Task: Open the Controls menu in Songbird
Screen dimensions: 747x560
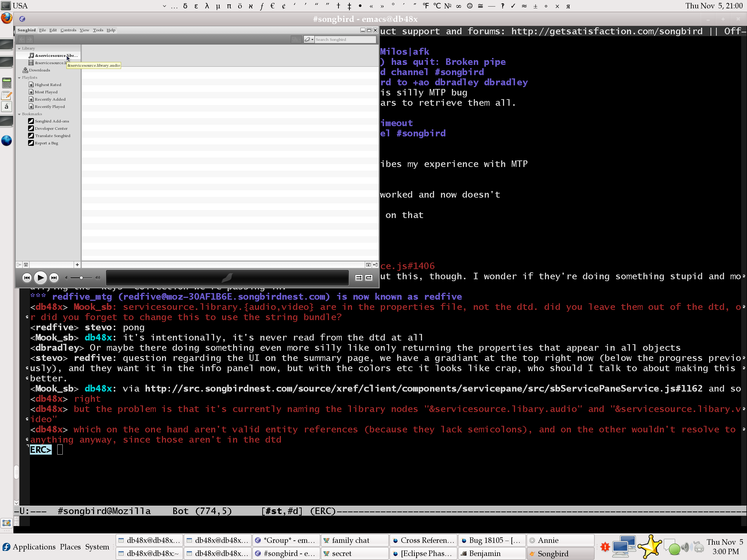Action: 68,30
